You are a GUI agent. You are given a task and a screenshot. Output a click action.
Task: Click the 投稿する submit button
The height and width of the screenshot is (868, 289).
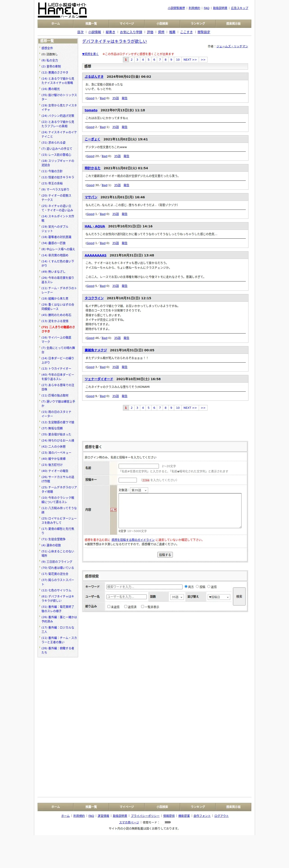coord(165,554)
